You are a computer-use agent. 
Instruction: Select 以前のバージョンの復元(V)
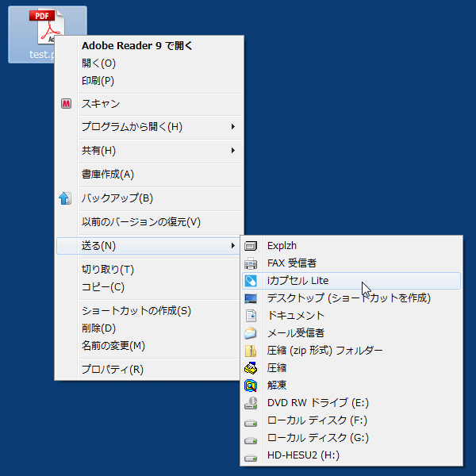(149, 222)
